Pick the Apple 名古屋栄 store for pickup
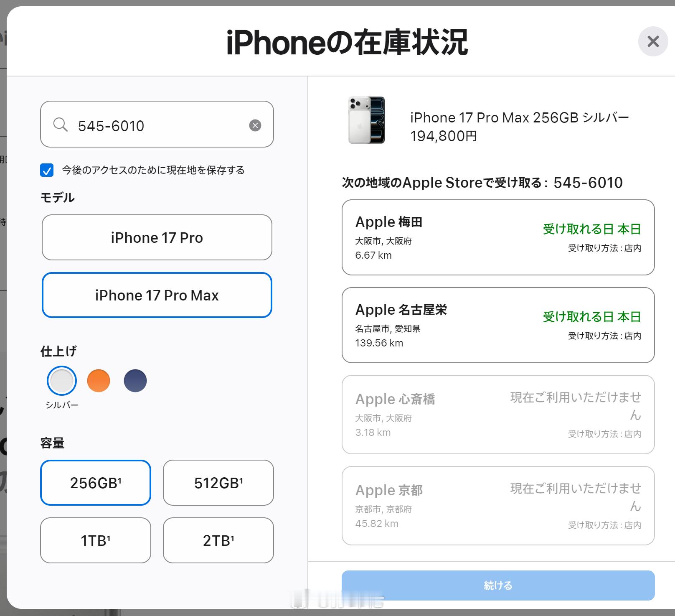This screenshot has height=616, width=675. click(x=498, y=325)
